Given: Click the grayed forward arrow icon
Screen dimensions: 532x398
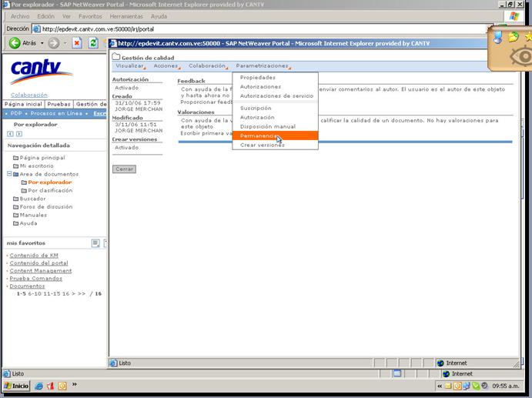Looking at the screenshot, I should click(x=54, y=43).
